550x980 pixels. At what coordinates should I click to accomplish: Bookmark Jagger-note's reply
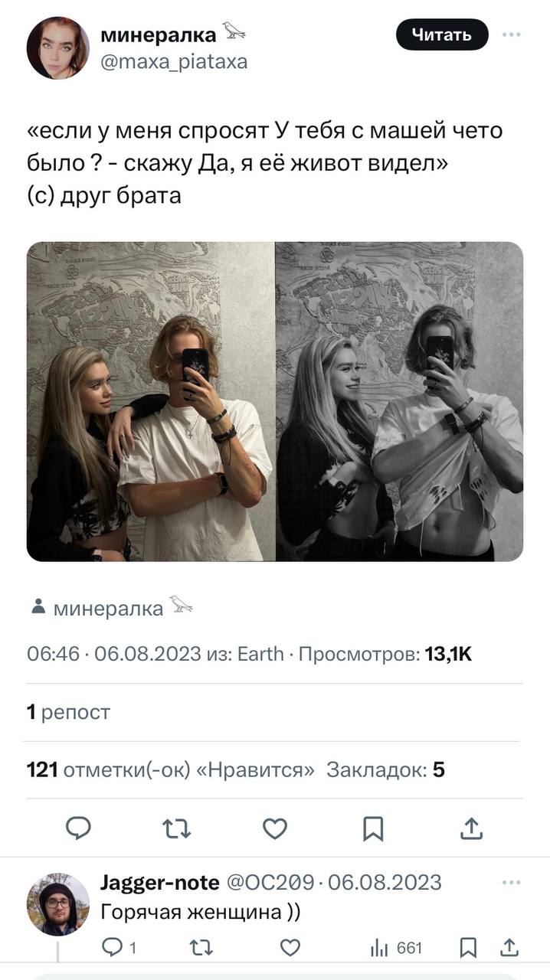[x=468, y=949]
